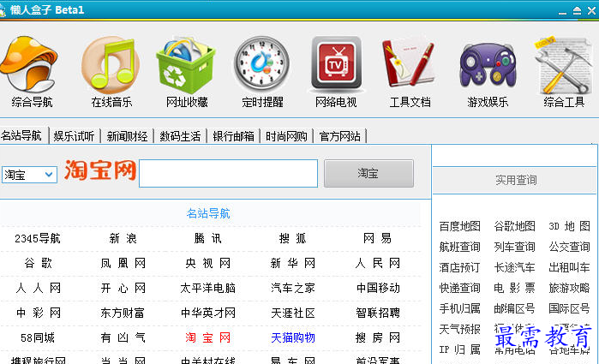Open the 网易 link
The image size is (599, 364).
(377, 238)
